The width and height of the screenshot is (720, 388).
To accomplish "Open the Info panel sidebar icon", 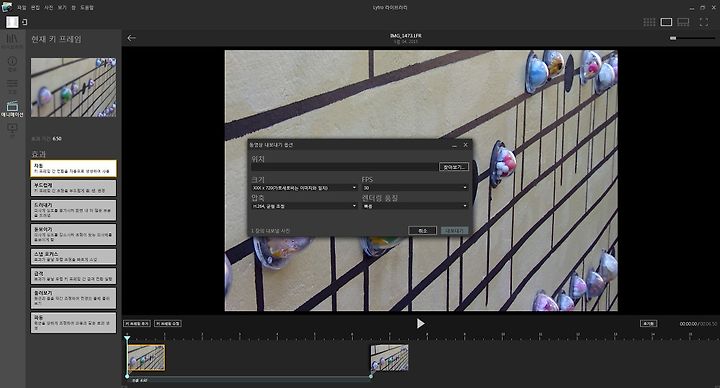I will click(12, 63).
